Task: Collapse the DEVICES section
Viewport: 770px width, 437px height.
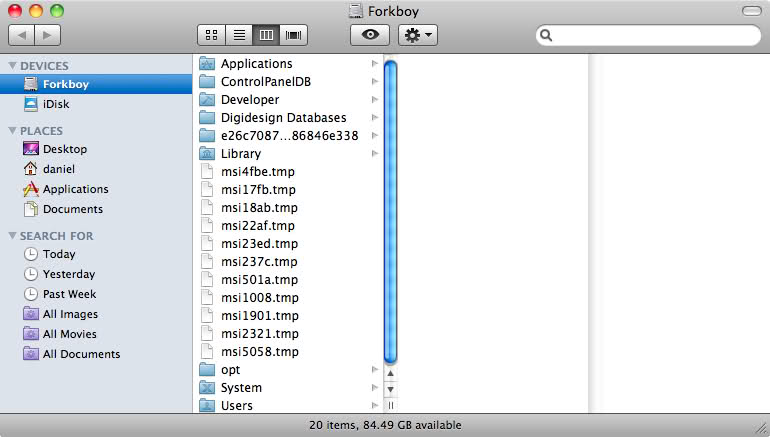Action: 12,66
